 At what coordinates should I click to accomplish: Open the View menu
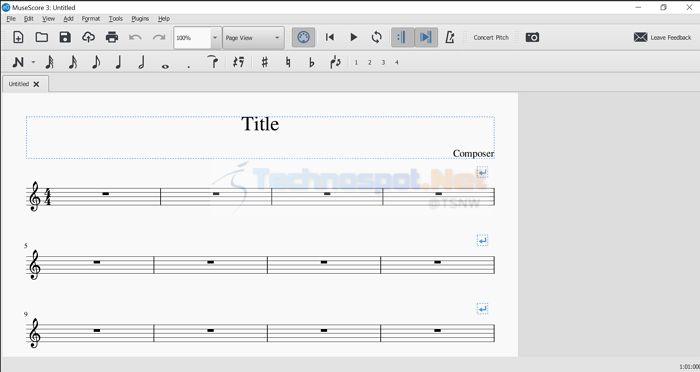click(x=48, y=19)
